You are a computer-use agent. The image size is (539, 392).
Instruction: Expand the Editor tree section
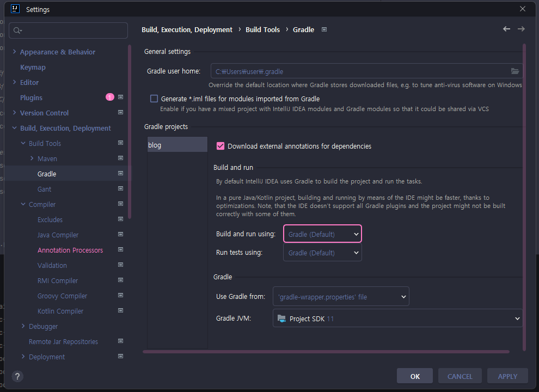(15, 82)
